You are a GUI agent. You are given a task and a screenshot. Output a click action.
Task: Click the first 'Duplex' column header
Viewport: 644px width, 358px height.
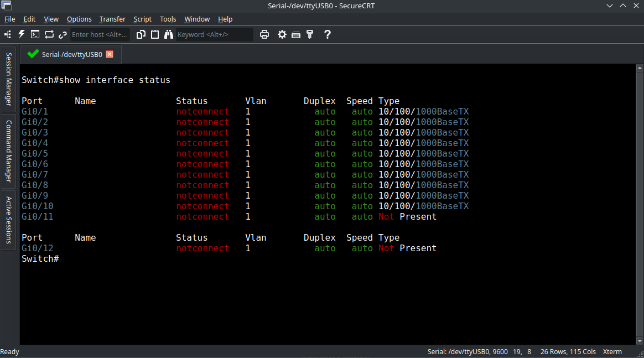pos(320,101)
